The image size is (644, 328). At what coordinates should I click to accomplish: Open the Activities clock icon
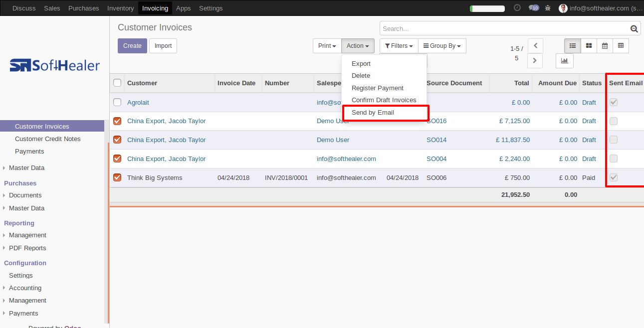[x=517, y=8]
